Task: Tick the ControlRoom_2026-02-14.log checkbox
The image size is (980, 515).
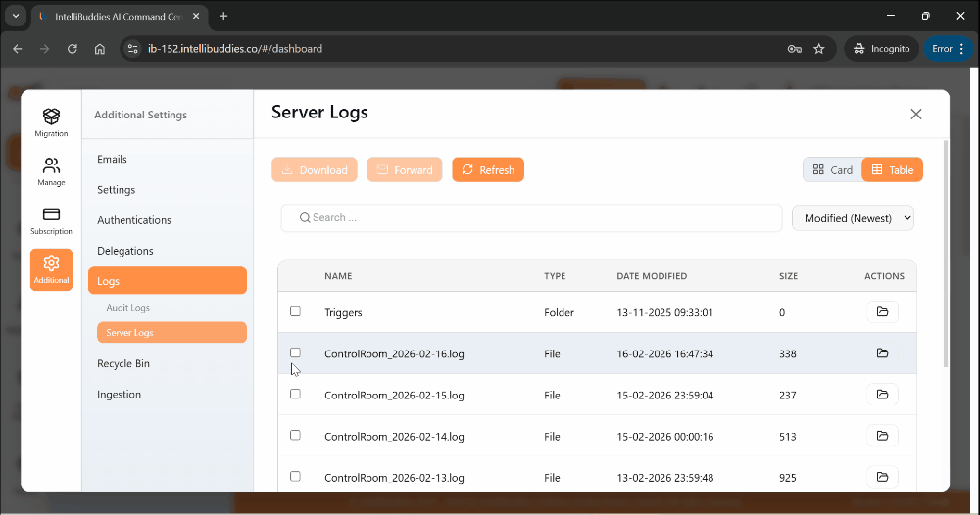Action: (295, 435)
